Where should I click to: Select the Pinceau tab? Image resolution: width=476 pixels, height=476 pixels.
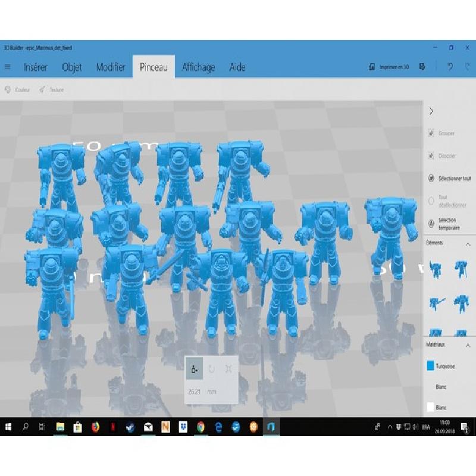coord(154,67)
